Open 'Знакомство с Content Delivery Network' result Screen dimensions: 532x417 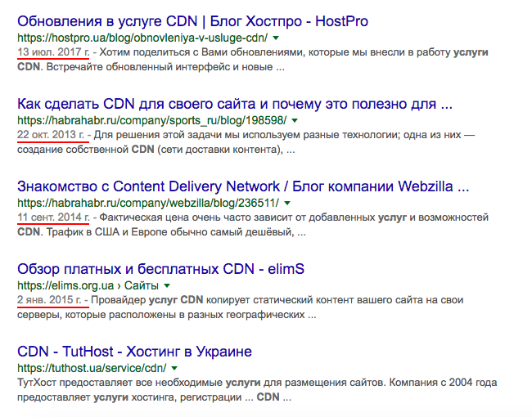point(243,186)
